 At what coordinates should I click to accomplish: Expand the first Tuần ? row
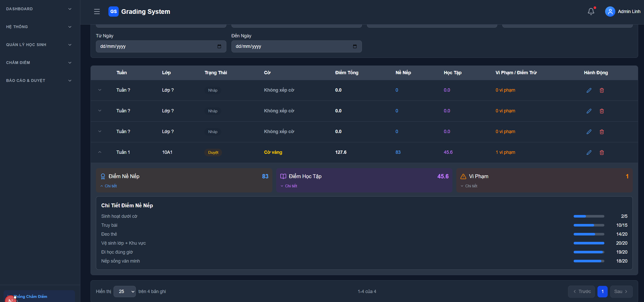coord(100,90)
